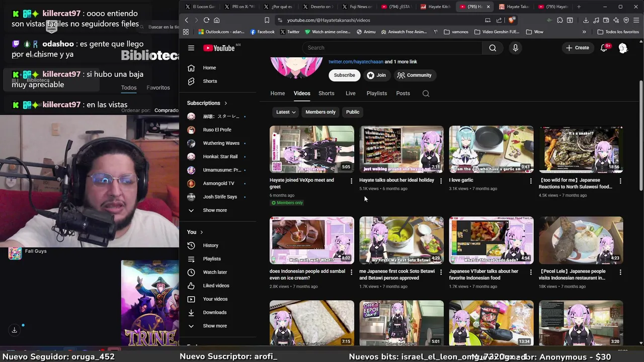Open the vamonos bookmarks folder
Screen dimensions: 644x362
[x=456, y=32]
